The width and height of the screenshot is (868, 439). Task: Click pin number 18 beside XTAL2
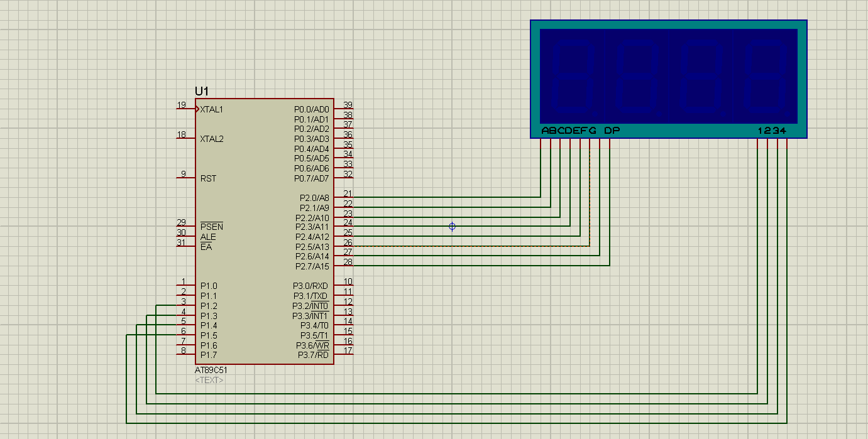pyautogui.click(x=181, y=134)
